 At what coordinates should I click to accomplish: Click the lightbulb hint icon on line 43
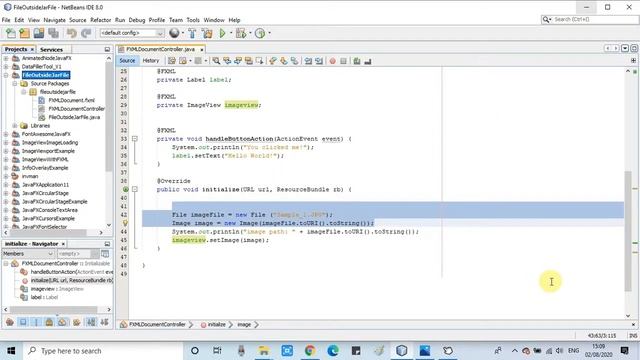click(x=125, y=223)
